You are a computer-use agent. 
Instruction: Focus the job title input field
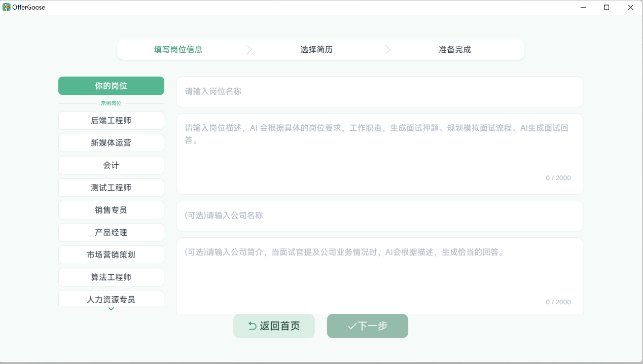[380, 92]
